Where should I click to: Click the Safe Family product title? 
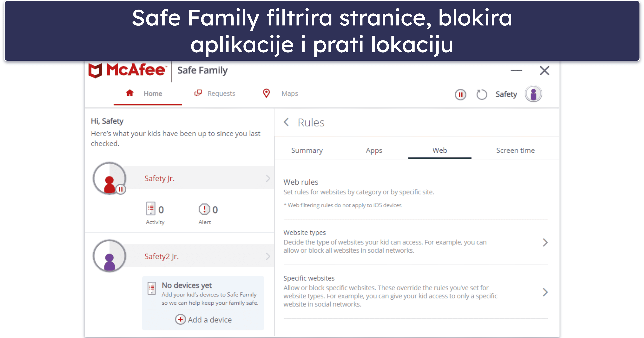click(x=202, y=70)
